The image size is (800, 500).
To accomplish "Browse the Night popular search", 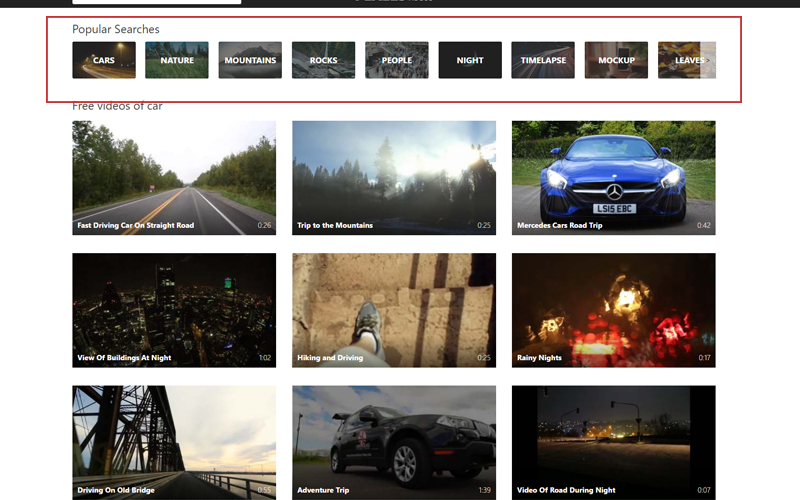I will tap(470, 60).
